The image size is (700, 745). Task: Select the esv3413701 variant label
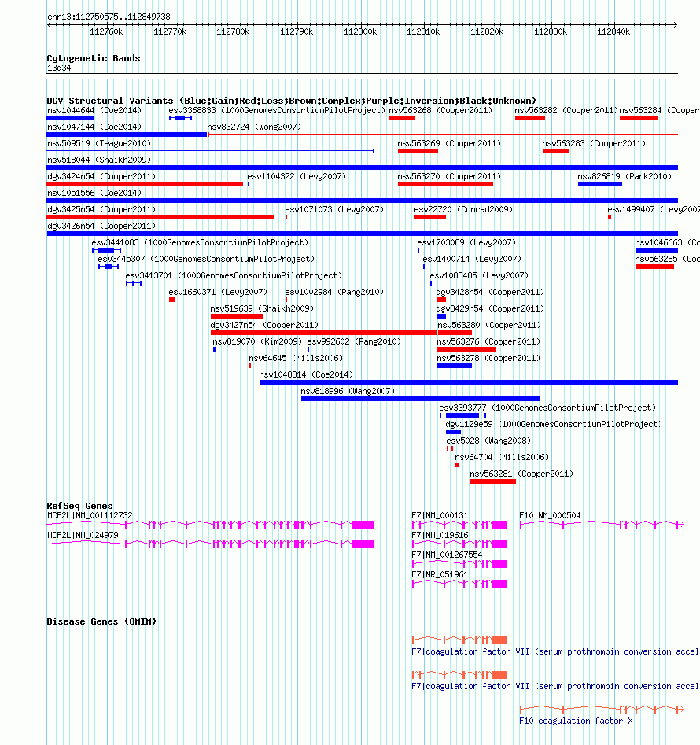pyautogui.click(x=234, y=275)
